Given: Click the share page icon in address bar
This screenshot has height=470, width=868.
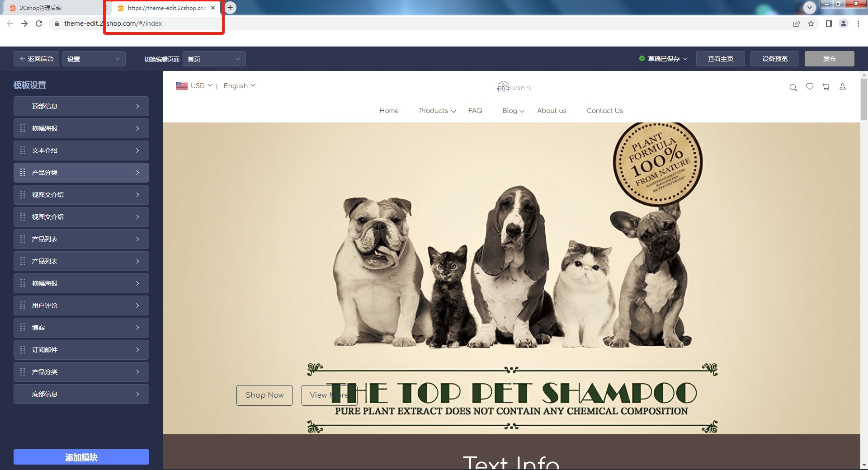Looking at the screenshot, I should (x=797, y=23).
